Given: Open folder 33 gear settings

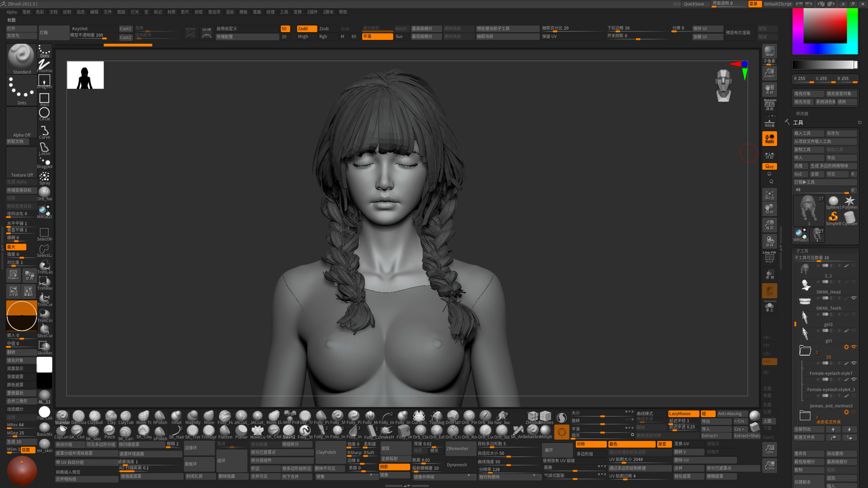Looking at the screenshot, I should [x=846, y=347].
